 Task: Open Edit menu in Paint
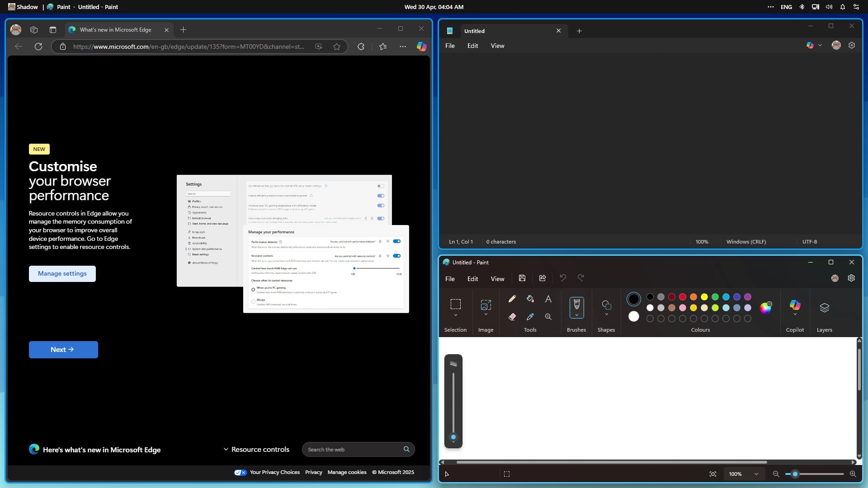click(472, 279)
